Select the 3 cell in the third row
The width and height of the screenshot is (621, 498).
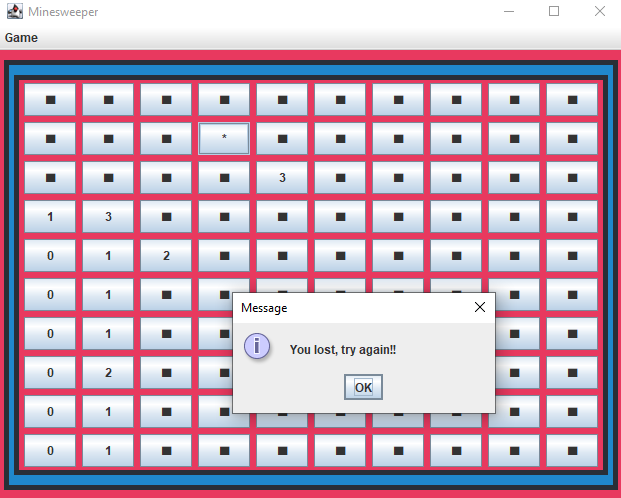coord(282,177)
